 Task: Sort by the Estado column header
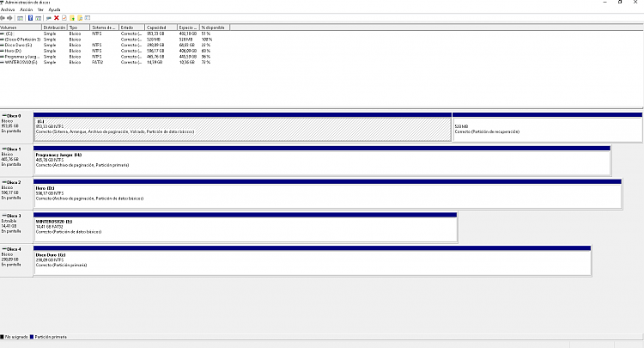click(x=132, y=27)
